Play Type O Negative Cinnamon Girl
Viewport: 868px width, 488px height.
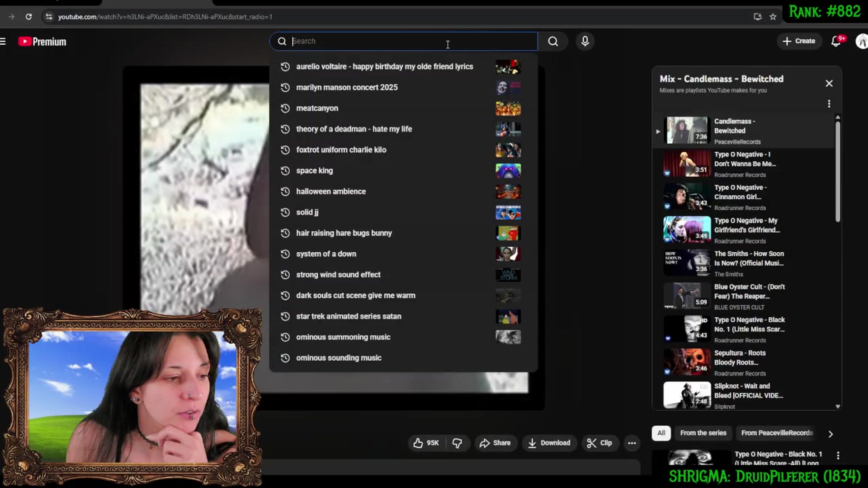pos(744,197)
